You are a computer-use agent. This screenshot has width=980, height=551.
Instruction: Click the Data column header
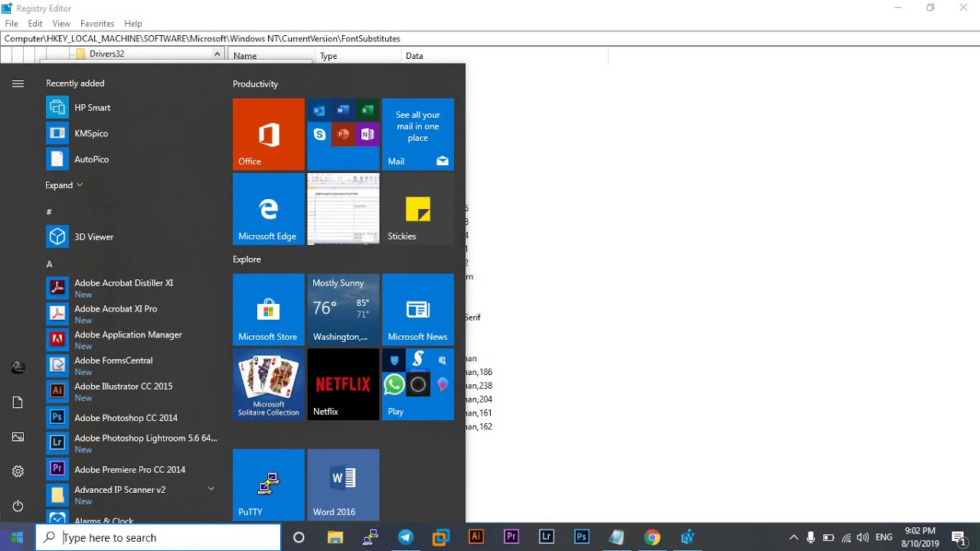point(504,56)
